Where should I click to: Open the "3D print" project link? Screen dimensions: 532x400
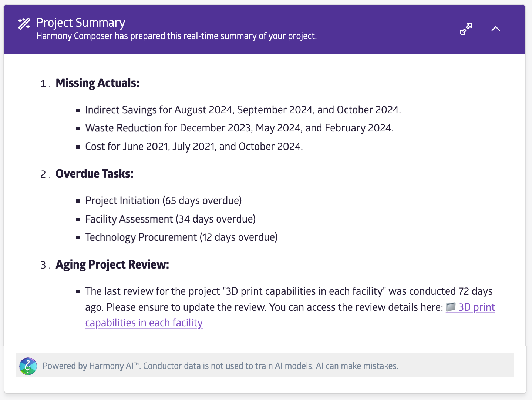(477, 307)
